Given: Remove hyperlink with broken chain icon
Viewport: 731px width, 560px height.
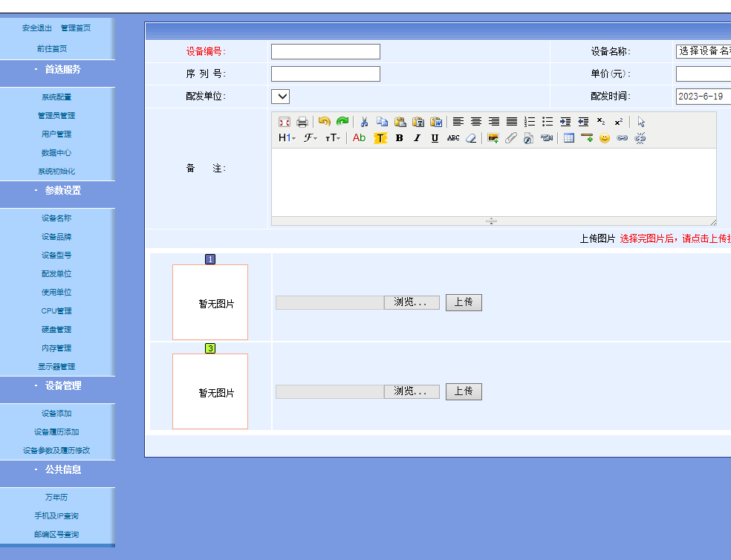Looking at the screenshot, I should tap(640, 138).
